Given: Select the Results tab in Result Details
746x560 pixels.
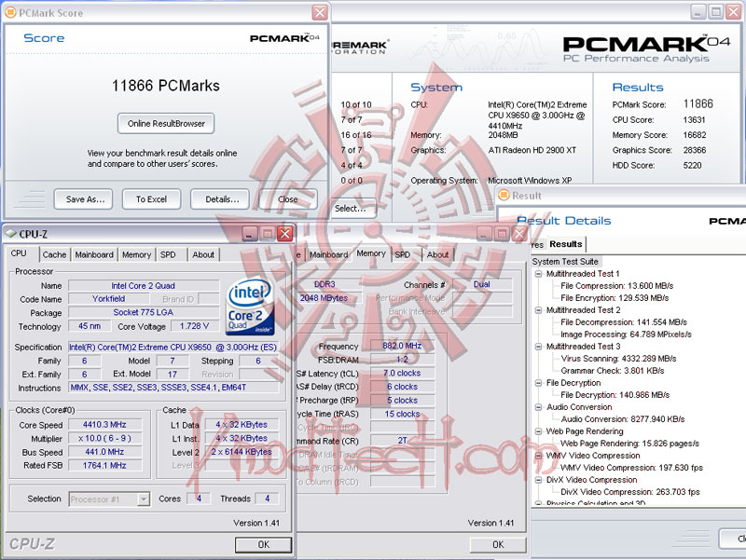Looking at the screenshot, I should 566,244.
